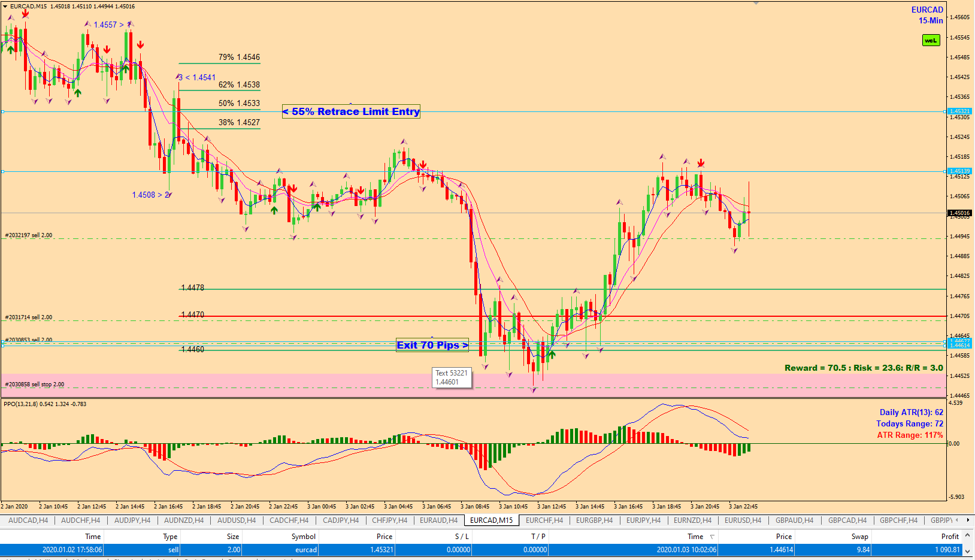Click the '#2030858 sell stop 2.00' order label
The width and height of the screenshot is (975, 560).
[x=35, y=385]
